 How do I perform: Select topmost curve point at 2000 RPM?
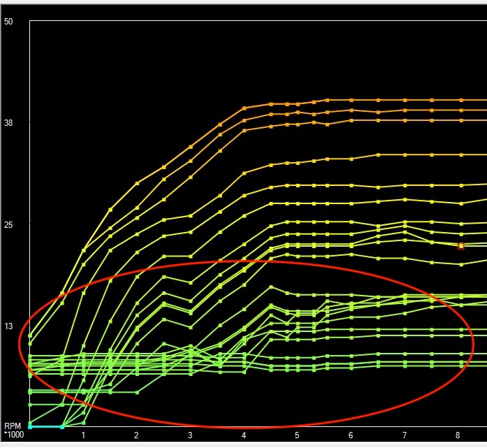point(137,183)
